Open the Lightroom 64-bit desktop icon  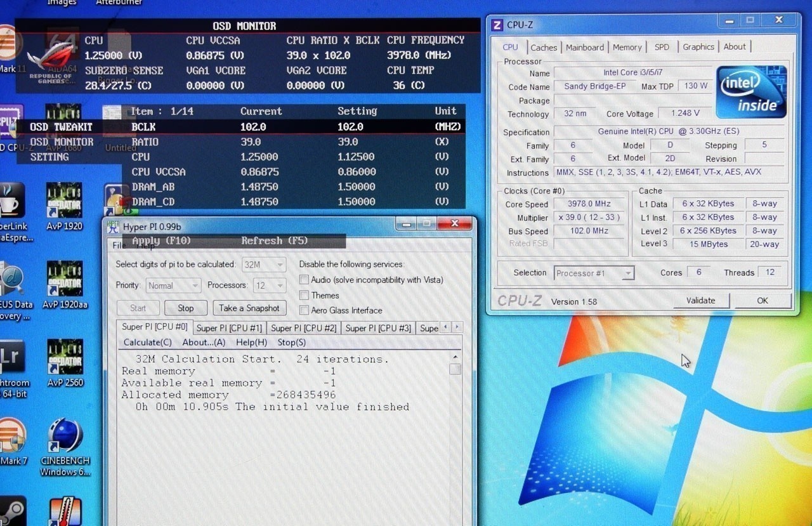point(13,368)
